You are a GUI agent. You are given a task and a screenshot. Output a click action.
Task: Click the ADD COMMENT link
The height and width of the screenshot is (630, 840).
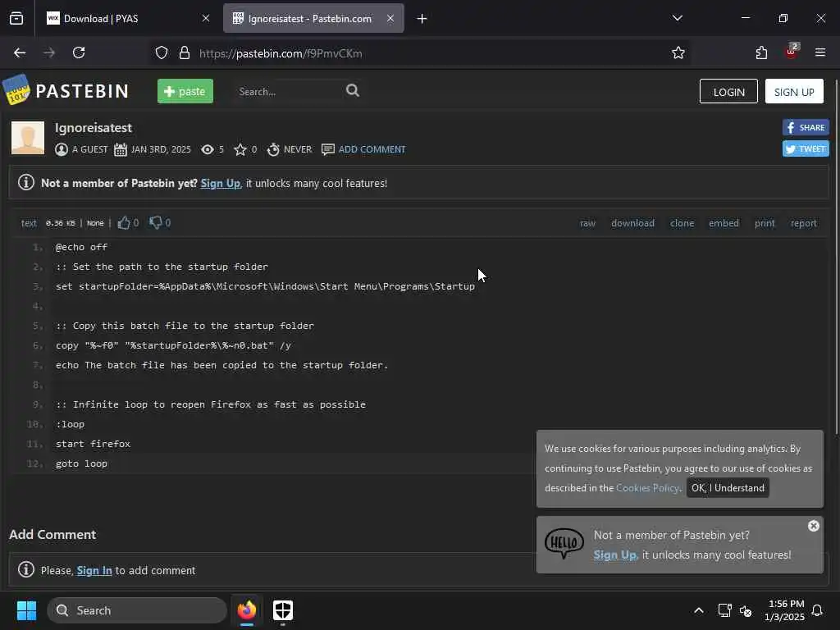372,149
